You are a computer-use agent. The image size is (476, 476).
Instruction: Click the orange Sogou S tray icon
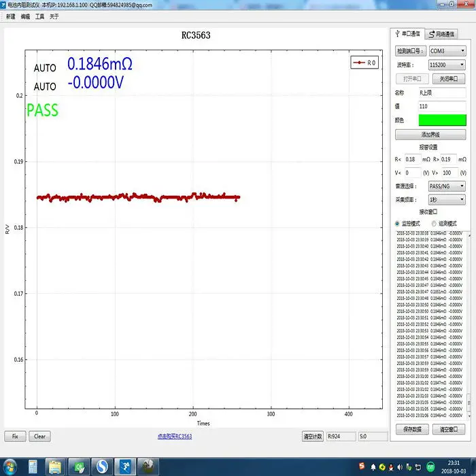pos(361,466)
